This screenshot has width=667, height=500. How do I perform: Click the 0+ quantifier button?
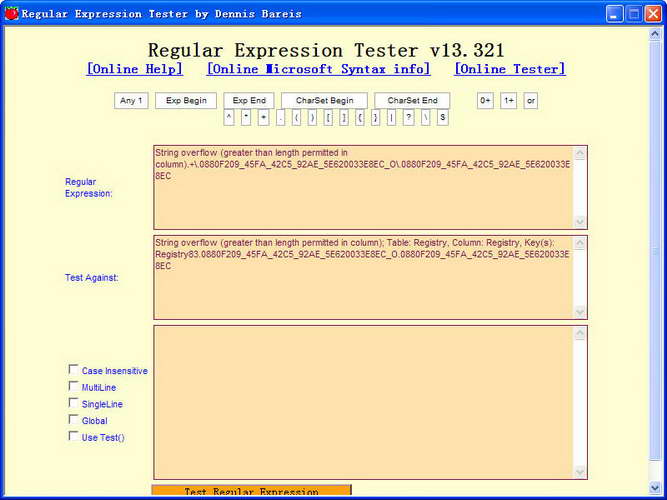coord(485,101)
